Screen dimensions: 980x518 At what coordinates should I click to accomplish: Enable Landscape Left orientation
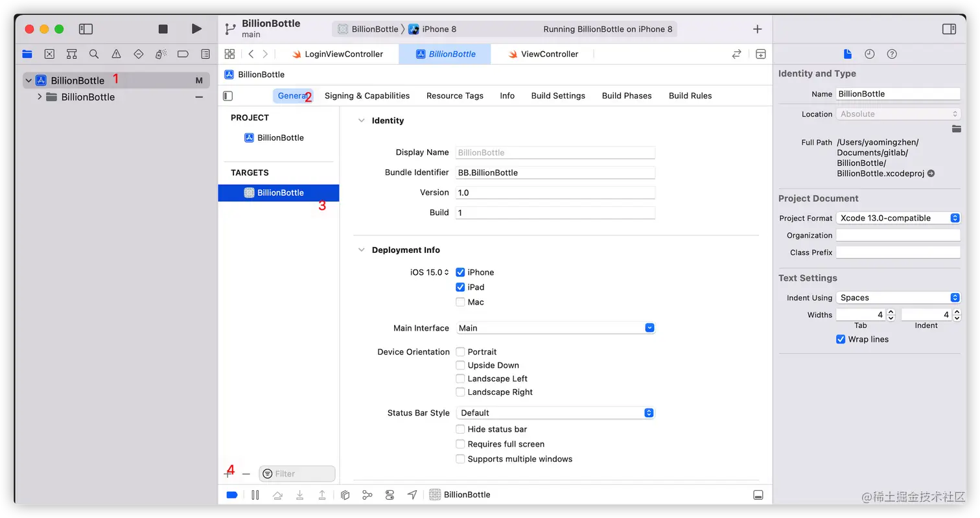click(x=460, y=379)
